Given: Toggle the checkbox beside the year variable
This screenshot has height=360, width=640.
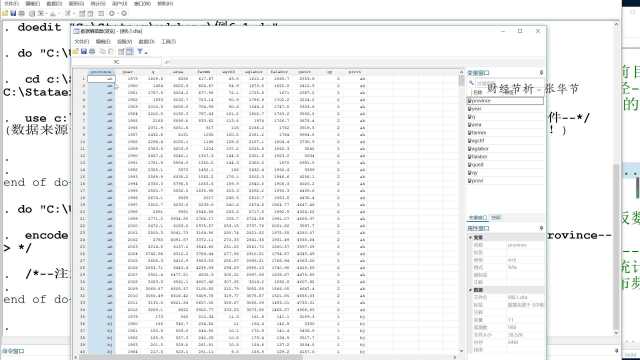Looking at the screenshot, I should [x=470, y=109].
